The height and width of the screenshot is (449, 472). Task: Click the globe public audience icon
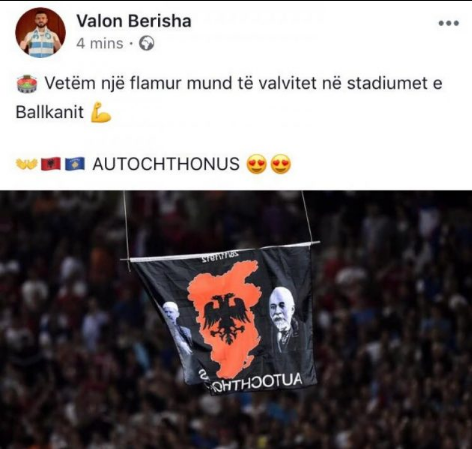[x=147, y=44]
